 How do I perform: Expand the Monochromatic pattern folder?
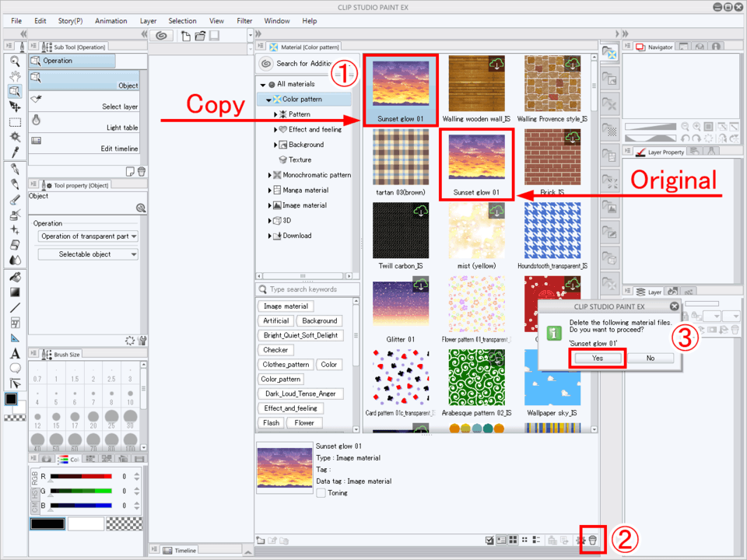269,175
